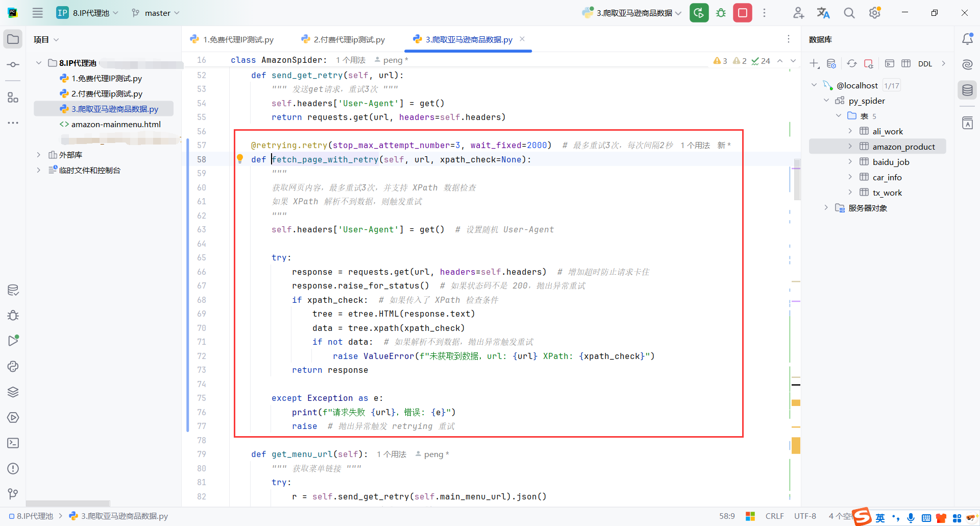
Task: Refresh the database tree
Action: [852, 64]
